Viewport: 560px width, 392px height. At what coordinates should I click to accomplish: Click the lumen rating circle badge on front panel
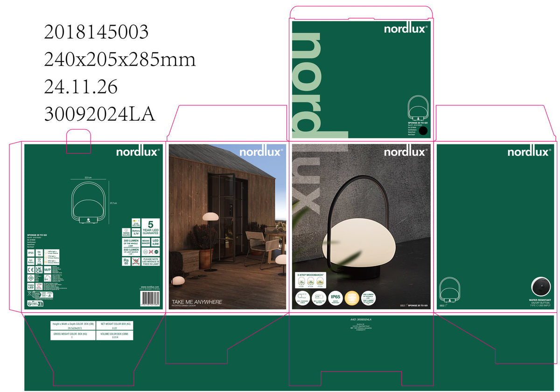[x=370, y=297]
